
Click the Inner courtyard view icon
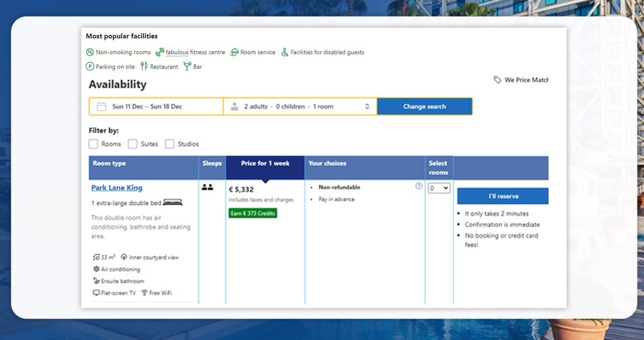(124, 257)
